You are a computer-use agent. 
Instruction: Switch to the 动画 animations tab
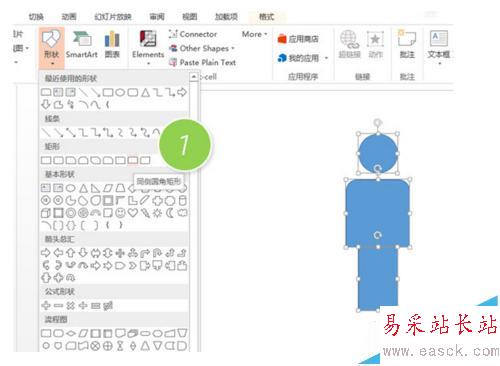pos(69,17)
